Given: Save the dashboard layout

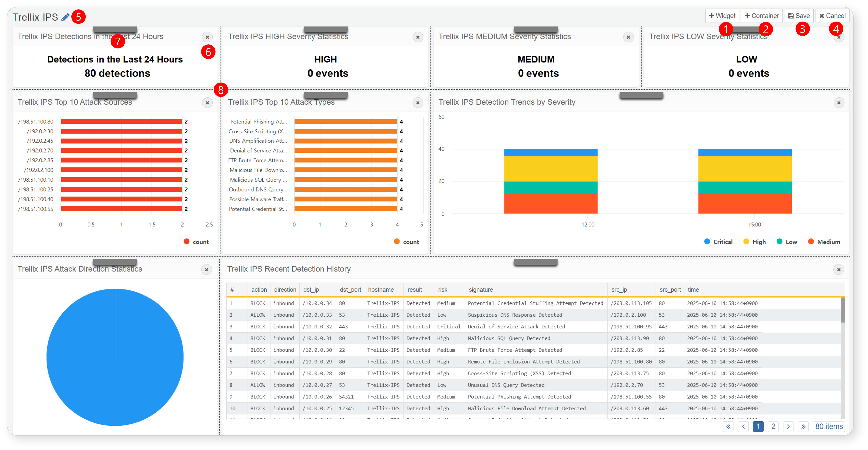Looking at the screenshot, I should pyautogui.click(x=799, y=16).
